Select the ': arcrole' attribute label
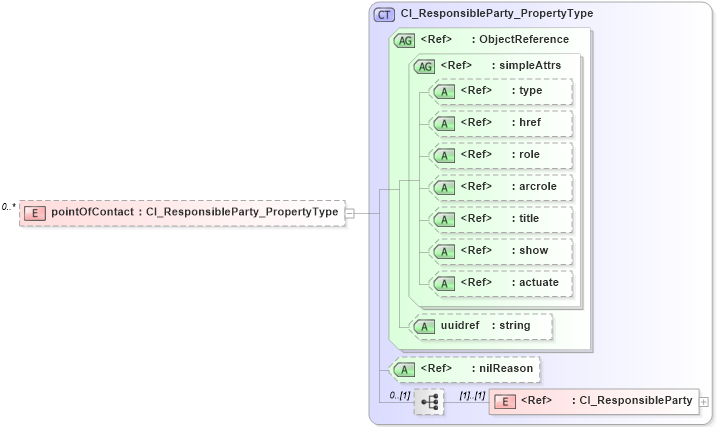 534,187
